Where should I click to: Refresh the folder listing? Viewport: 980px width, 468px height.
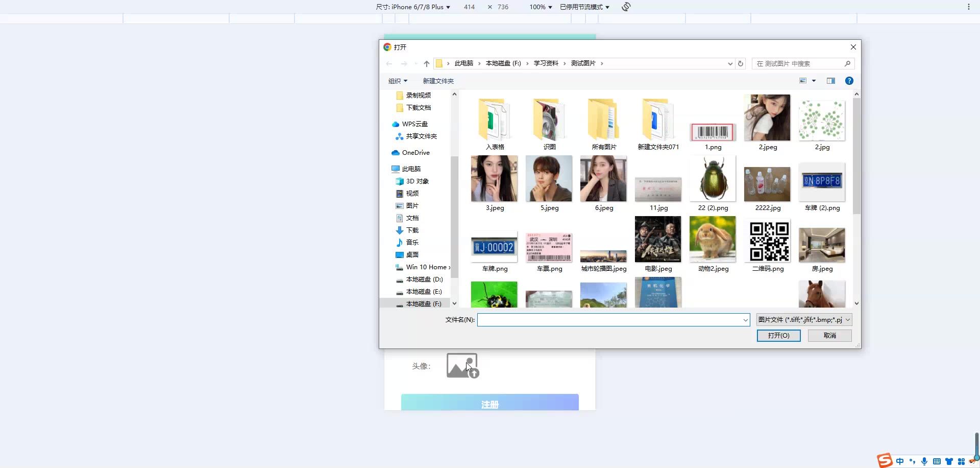click(741, 64)
